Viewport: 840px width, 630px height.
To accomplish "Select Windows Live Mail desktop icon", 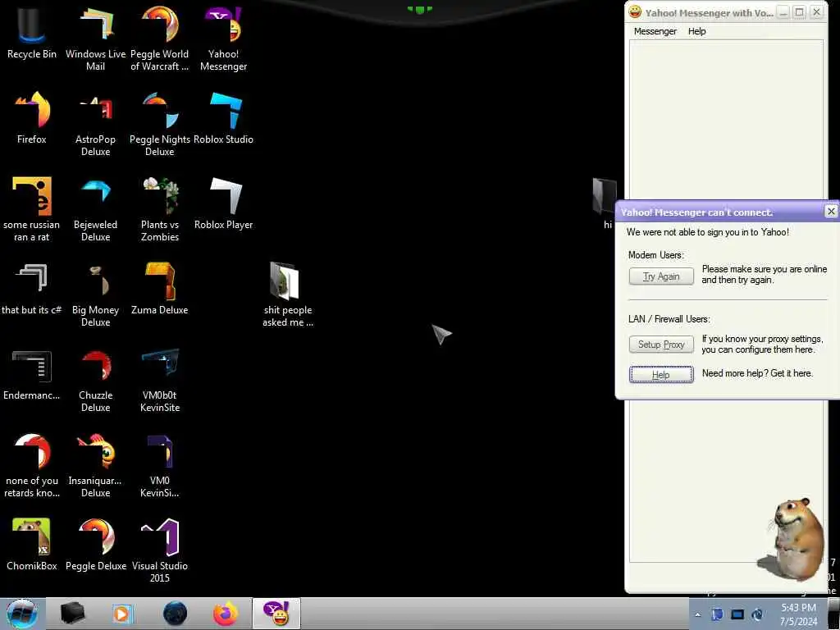I will tap(95, 38).
